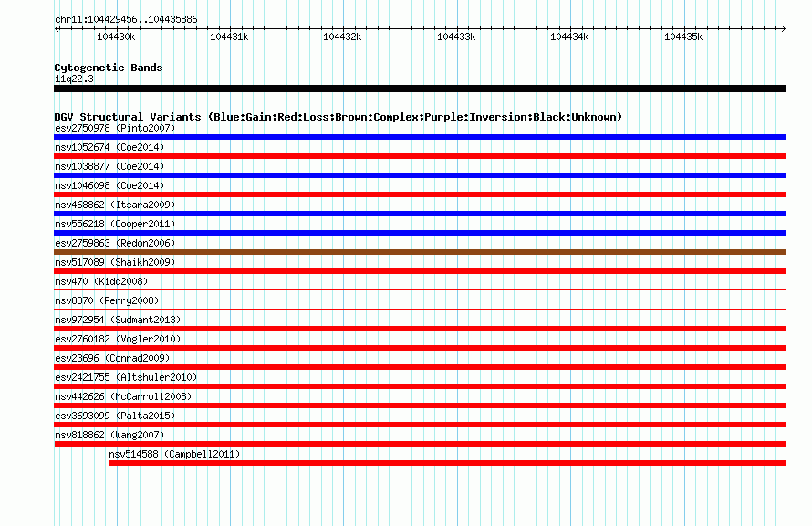
Task: Click the chr11:104429456..104435886 coordinate label
Action: point(126,19)
